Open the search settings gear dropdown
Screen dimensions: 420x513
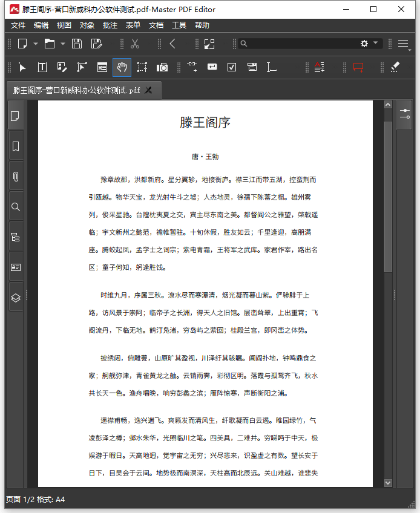pyautogui.click(x=368, y=44)
